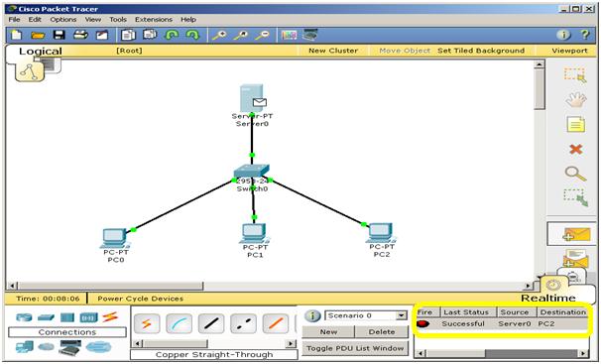Open the Edit menu

(35, 19)
